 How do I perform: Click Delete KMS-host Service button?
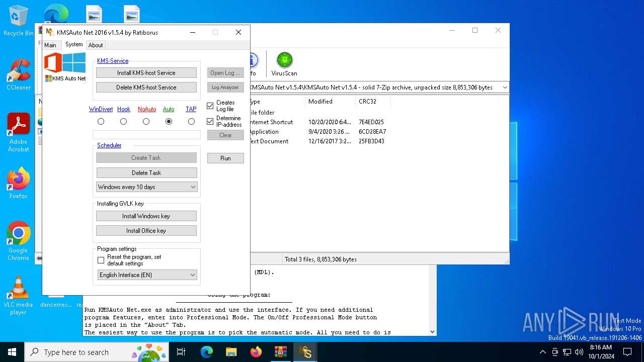pyautogui.click(x=146, y=87)
